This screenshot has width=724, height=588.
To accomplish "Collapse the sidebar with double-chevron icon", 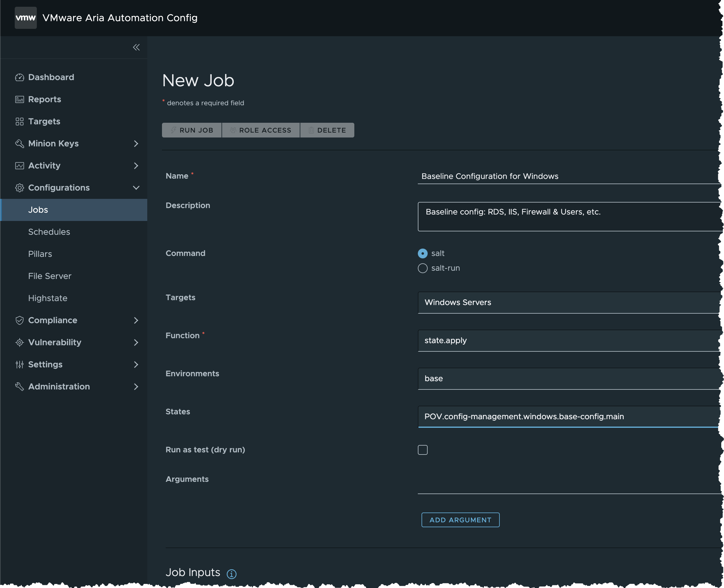I will tap(136, 48).
